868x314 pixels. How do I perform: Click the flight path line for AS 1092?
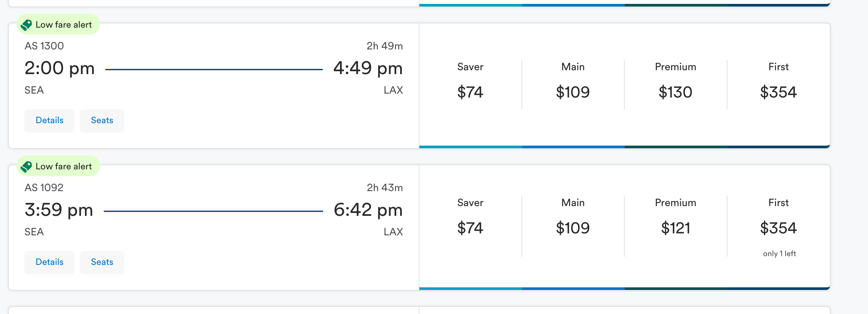coord(214,211)
